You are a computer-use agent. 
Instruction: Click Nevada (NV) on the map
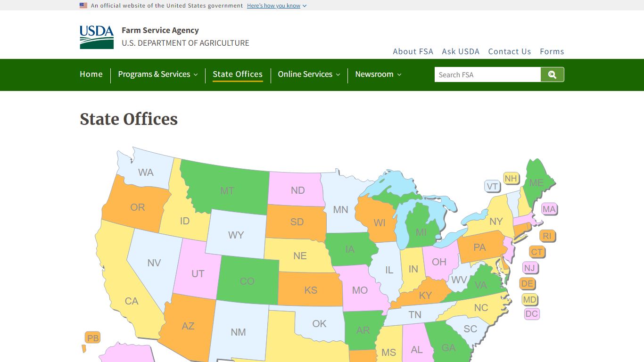coord(154,263)
